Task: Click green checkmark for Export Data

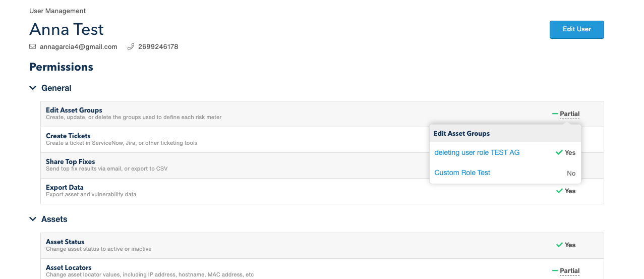Action: point(559,191)
